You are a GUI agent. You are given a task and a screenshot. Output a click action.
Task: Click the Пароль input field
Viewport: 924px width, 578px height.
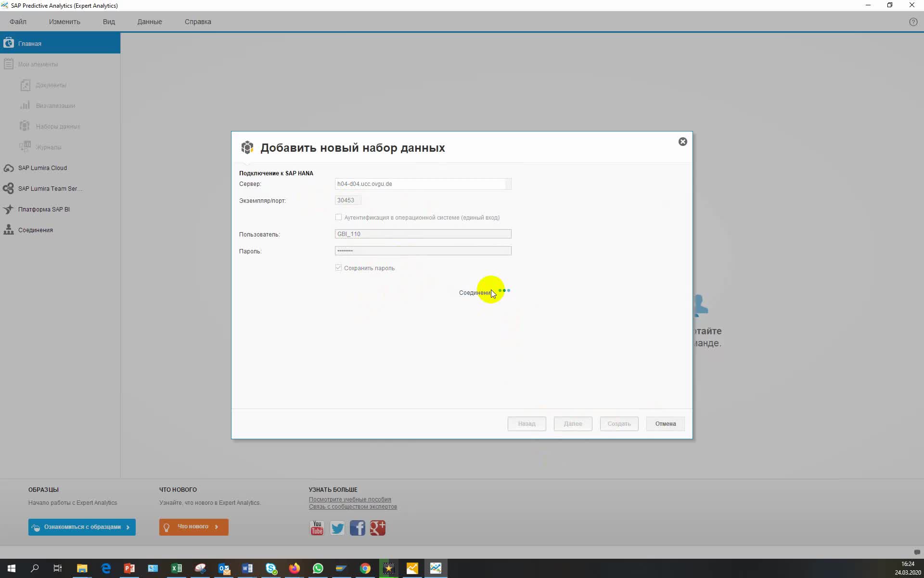(x=423, y=251)
